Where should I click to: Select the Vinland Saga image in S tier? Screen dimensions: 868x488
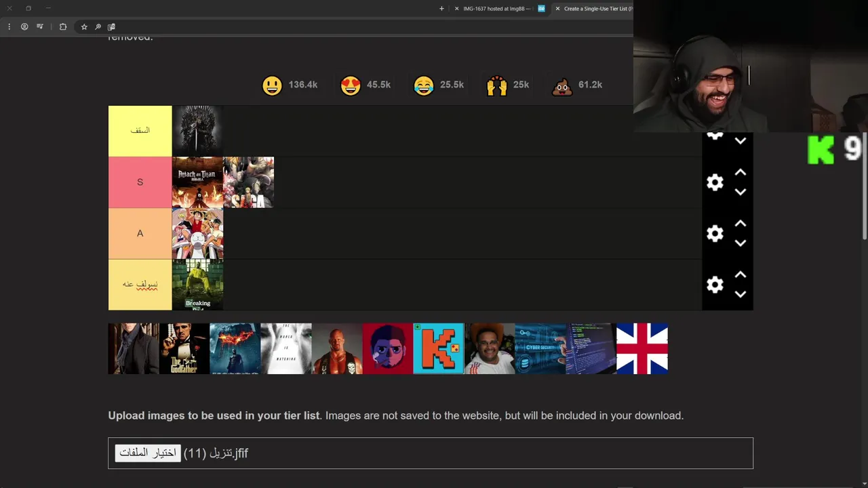[248, 182]
